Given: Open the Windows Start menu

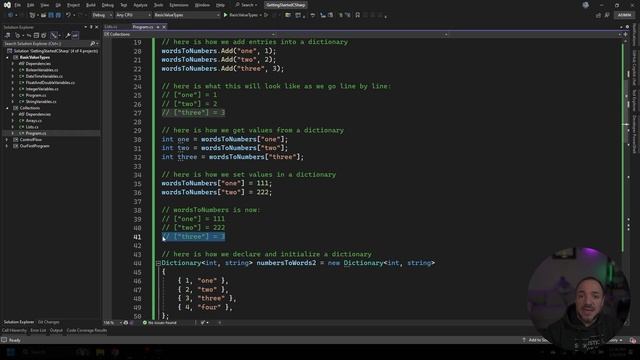Looking at the screenshot, I should (10, 352).
